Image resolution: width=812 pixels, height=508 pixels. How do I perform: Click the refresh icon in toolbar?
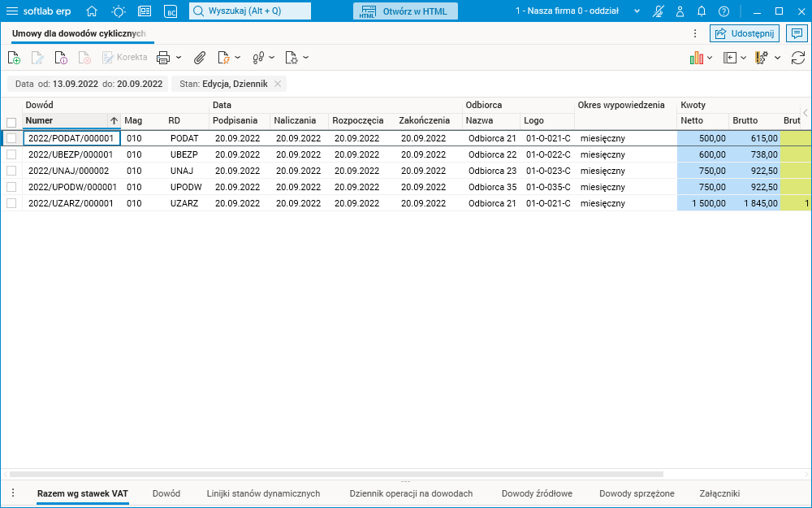798,58
